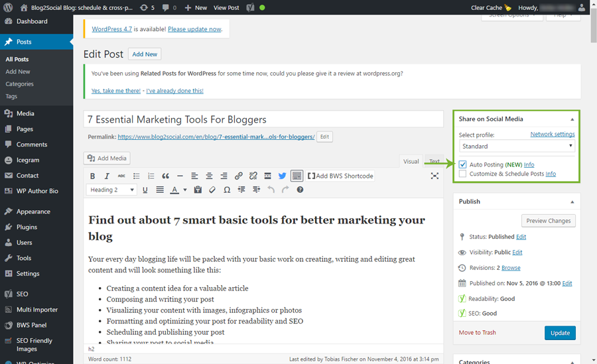The width and height of the screenshot is (597, 364).
Task: Decrease the indent
Action: tap(241, 190)
